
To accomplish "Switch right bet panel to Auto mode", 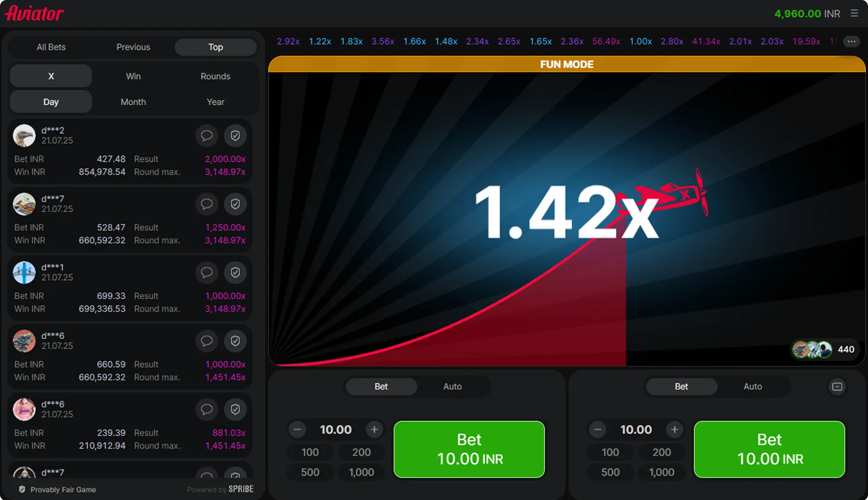I will pos(753,387).
